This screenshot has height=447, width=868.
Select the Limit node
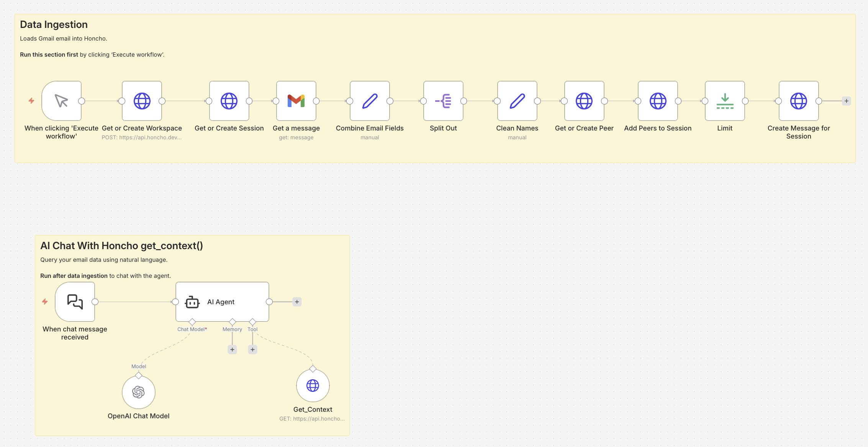(724, 101)
